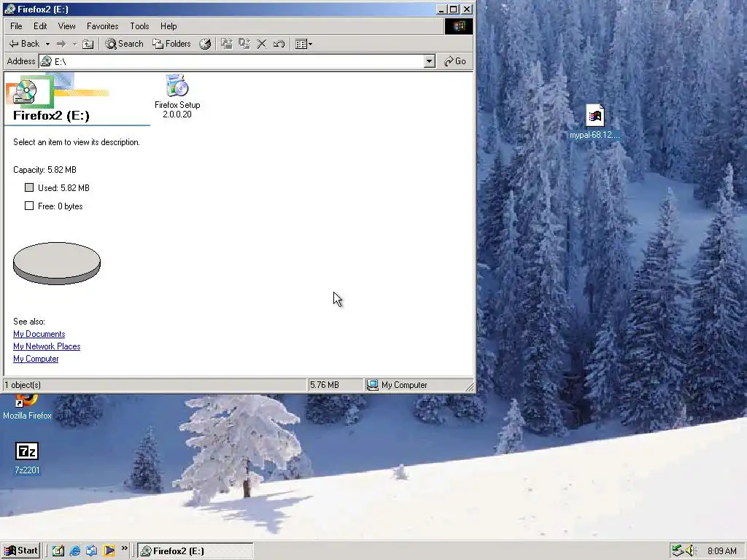The width and height of the screenshot is (747, 560).
Task: Click the disk usage pie chart
Action: pos(57,263)
